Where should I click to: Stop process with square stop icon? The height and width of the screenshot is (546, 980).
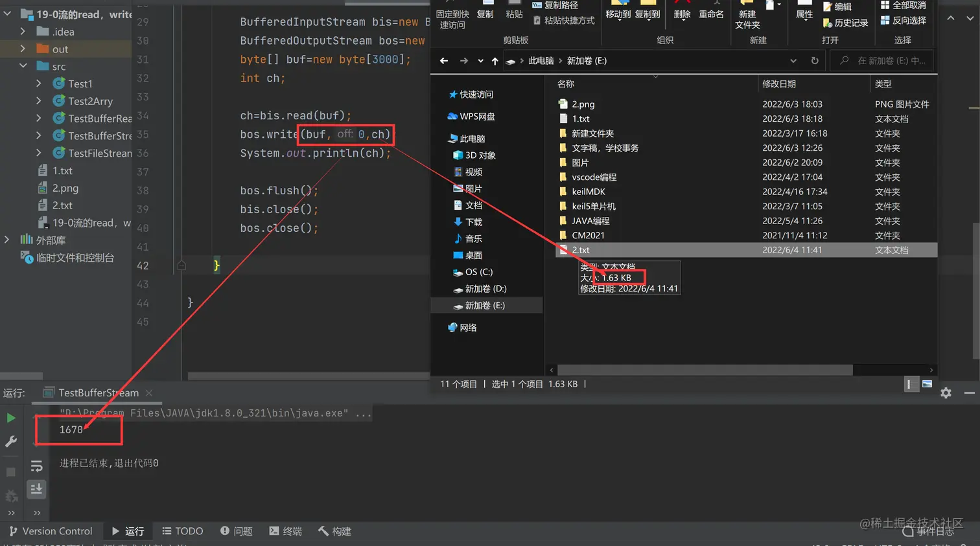[11, 472]
